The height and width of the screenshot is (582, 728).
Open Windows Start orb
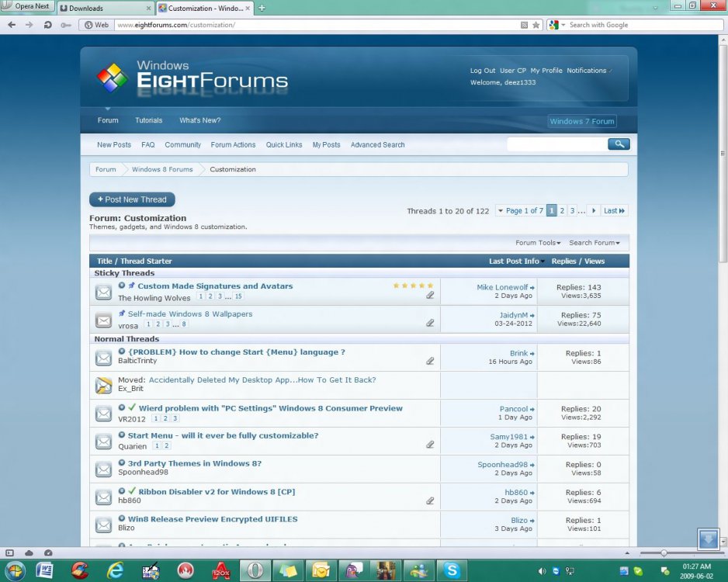tap(15, 570)
